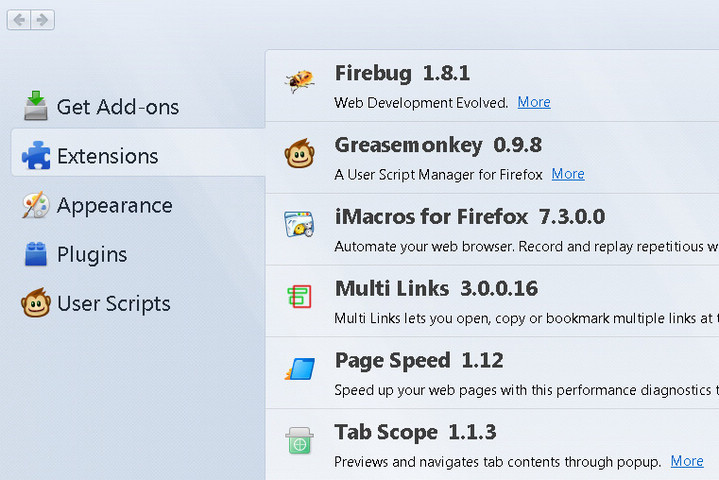Click the back navigation arrow

pos(19,20)
